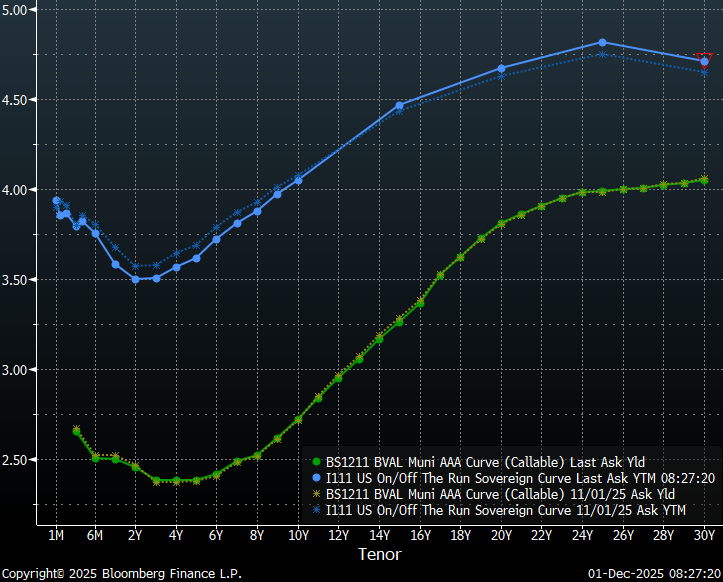Click the green dot marker in the legend
723x582 pixels.
[316, 463]
